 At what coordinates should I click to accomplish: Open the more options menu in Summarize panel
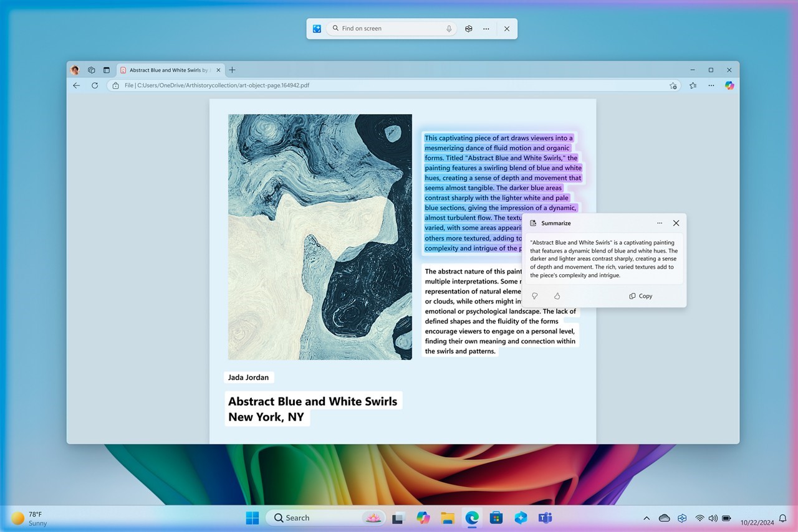click(660, 223)
